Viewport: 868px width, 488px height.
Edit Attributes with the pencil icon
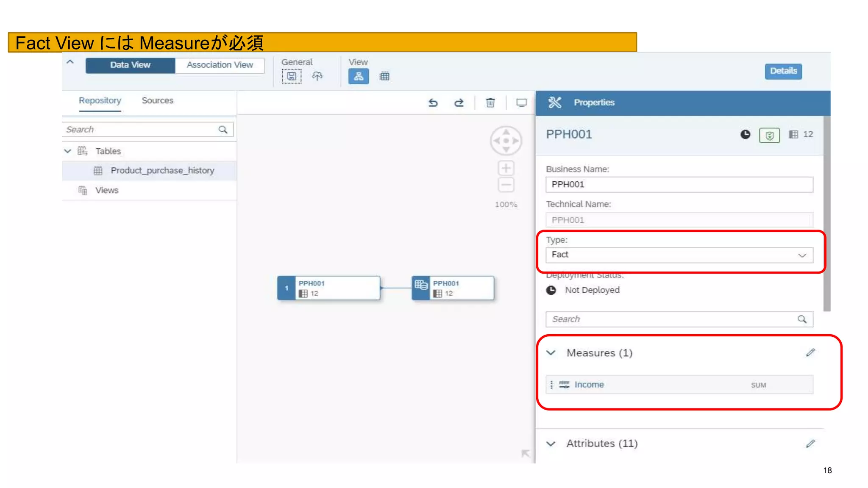pos(810,444)
